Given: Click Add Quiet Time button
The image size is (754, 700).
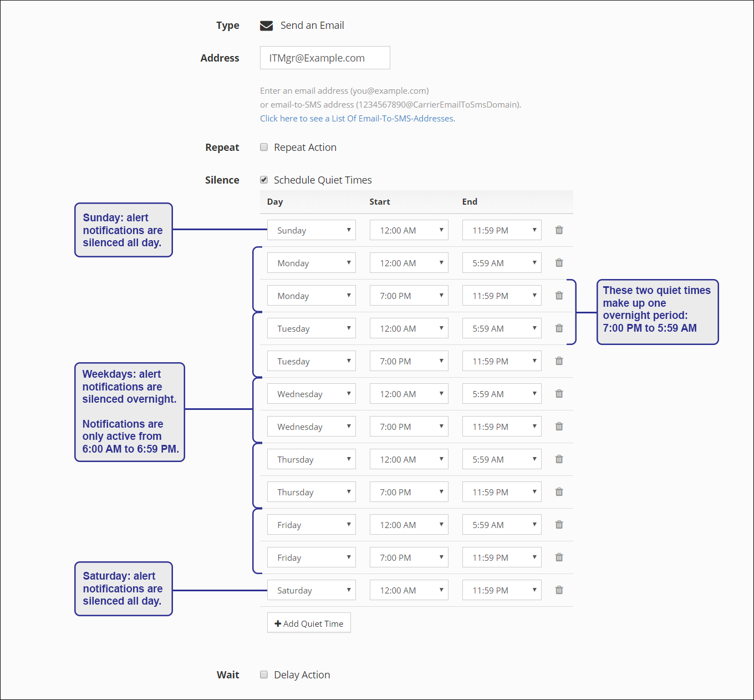Looking at the screenshot, I should click(x=309, y=623).
